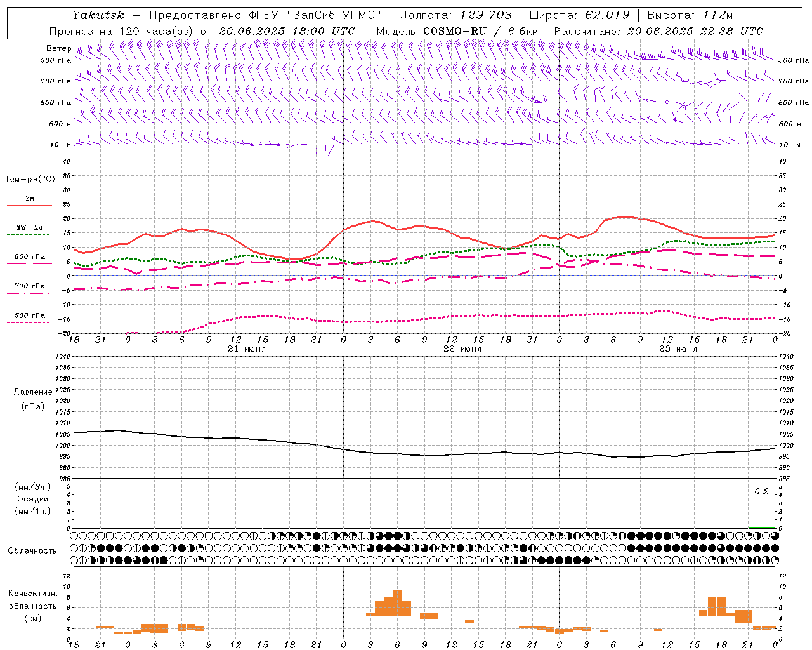
Task: Click the '700 гПа' dash-dot legend line
Action: tap(29, 293)
